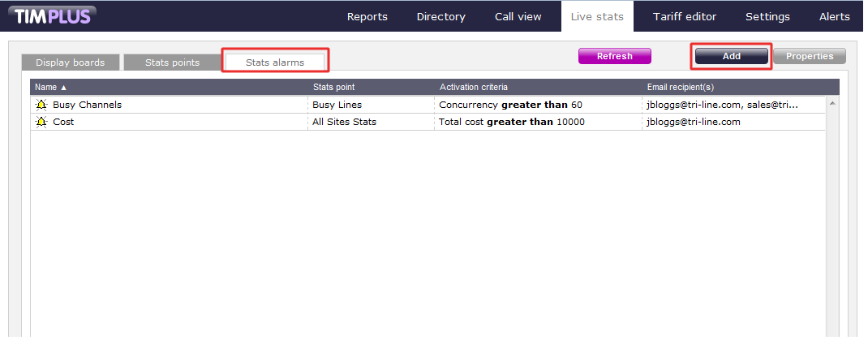Add a new stats alarm
This screenshot has height=349, width=868.
731,56
